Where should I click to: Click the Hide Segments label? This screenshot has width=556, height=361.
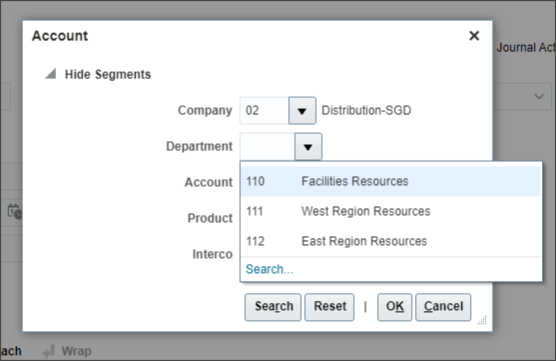[x=108, y=74]
